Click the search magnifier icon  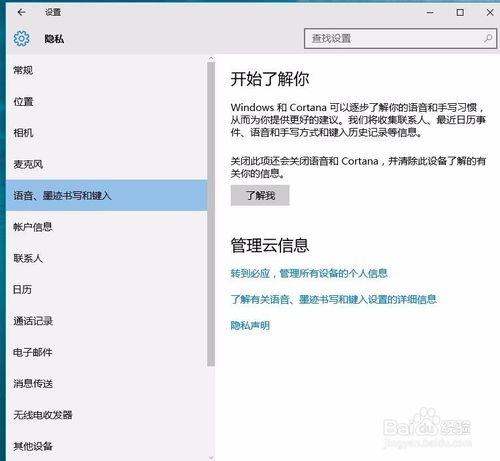click(x=488, y=38)
